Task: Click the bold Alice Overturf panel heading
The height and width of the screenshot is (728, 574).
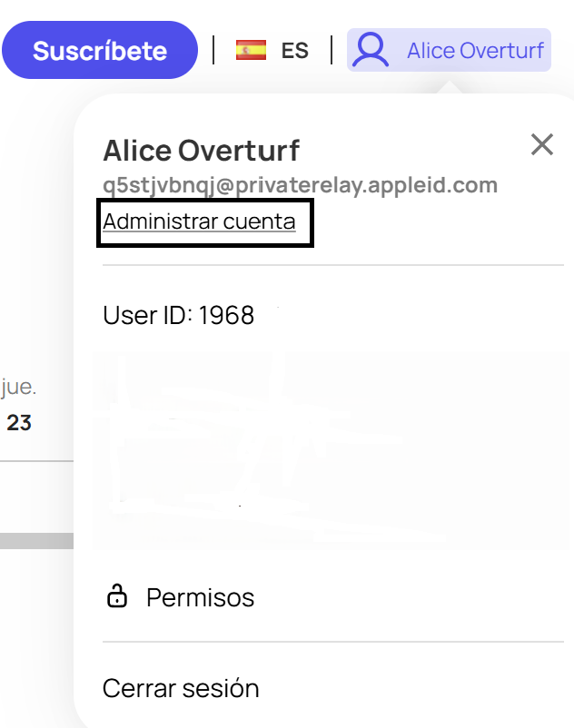Action: pyautogui.click(x=201, y=151)
